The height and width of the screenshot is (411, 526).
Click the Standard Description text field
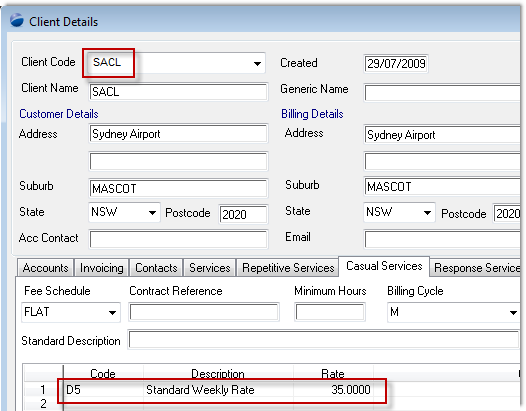pyautogui.click(x=324, y=340)
